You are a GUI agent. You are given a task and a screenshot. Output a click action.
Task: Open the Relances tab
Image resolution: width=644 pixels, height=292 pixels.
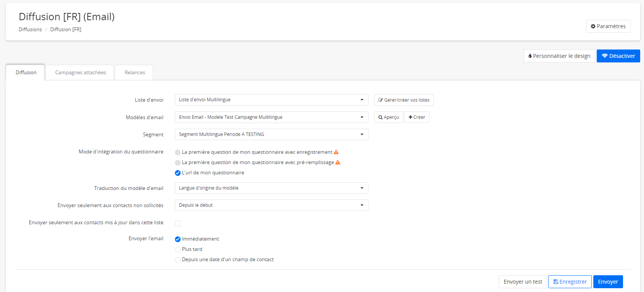point(135,72)
